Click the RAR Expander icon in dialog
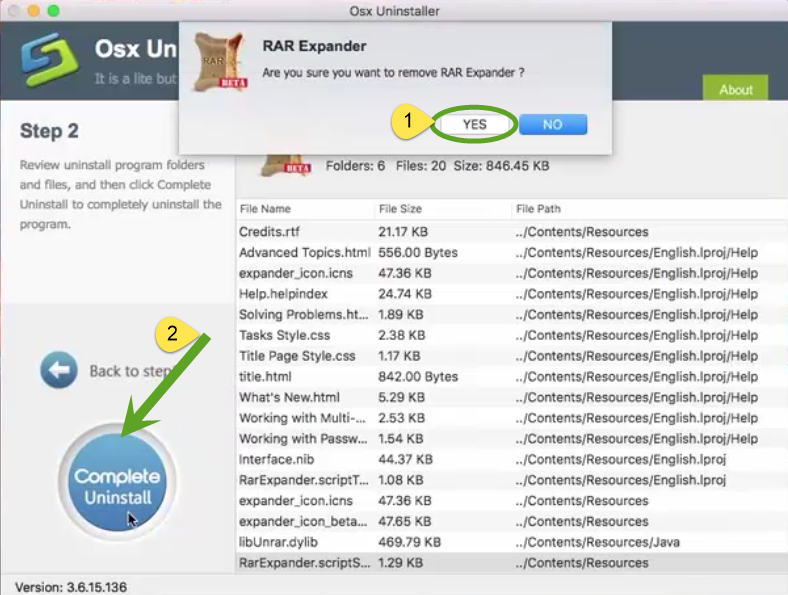The width and height of the screenshot is (788, 595). click(x=221, y=61)
